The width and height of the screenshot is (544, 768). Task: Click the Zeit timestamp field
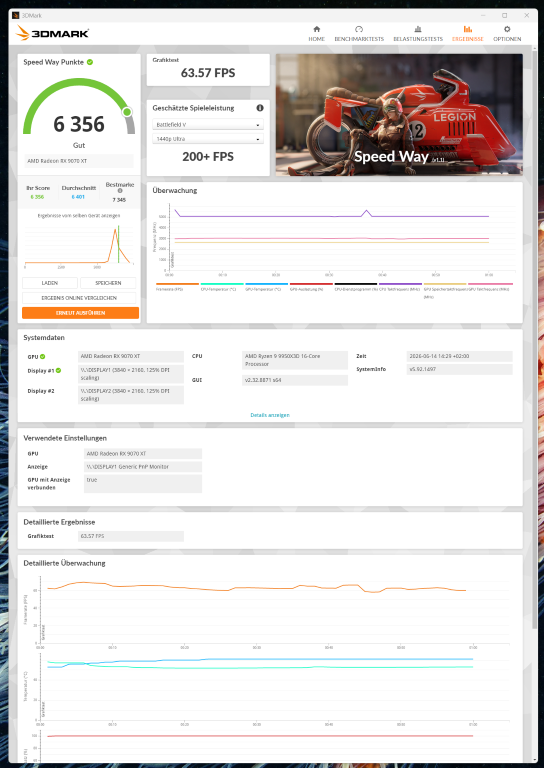coord(459,356)
